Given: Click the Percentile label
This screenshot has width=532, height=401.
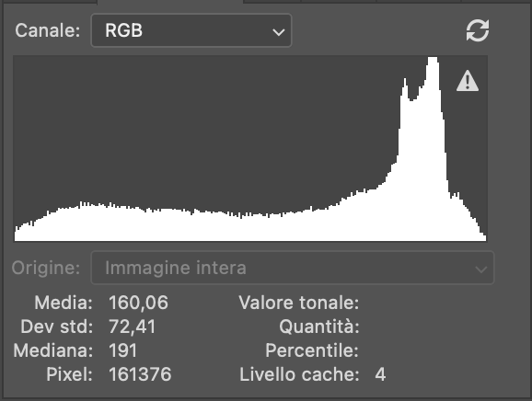Looking at the screenshot, I should [x=312, y=350].
